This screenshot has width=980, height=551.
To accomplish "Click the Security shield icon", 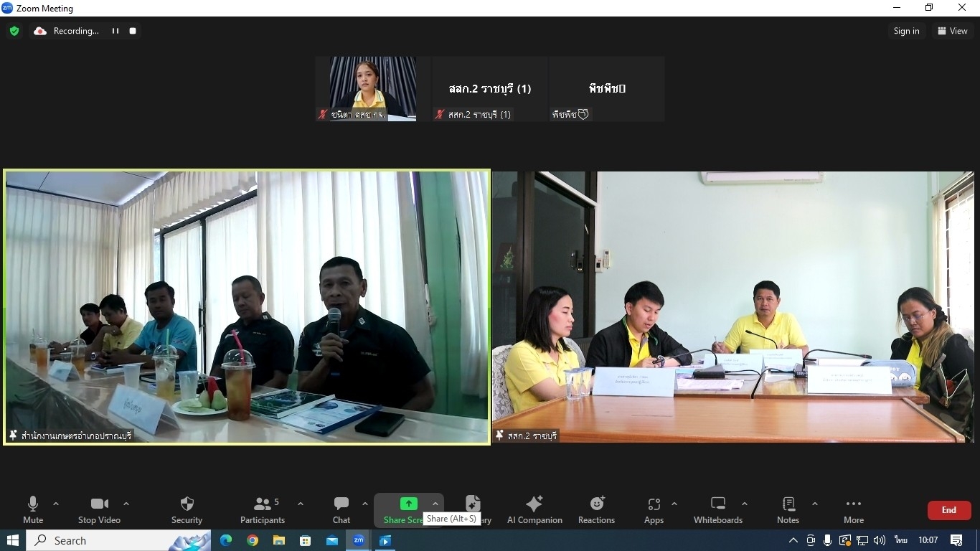I will pyautogui.click(x=187, y=504).
